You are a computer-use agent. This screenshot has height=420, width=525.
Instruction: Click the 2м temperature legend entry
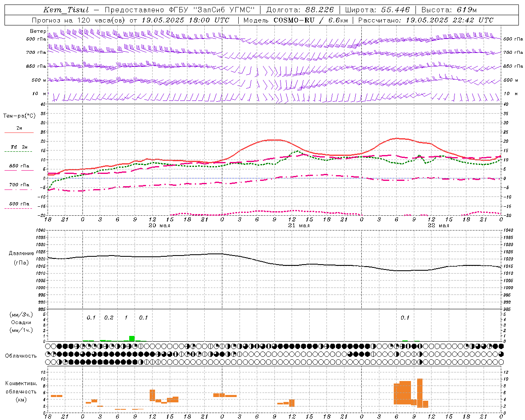(x=19, y=128)
